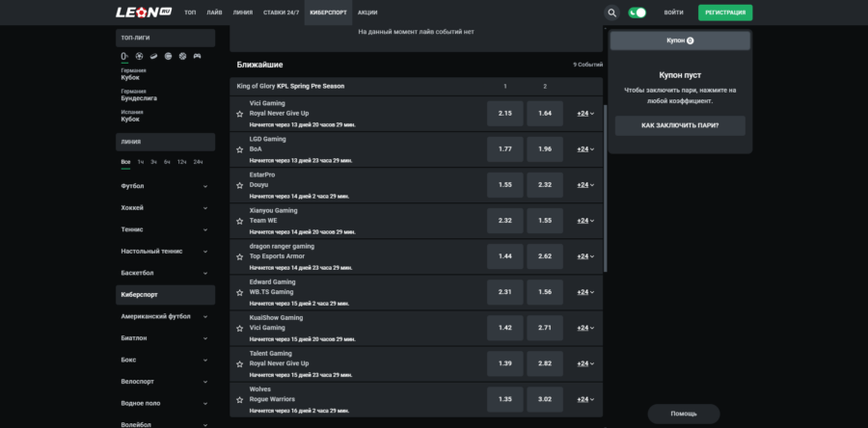Viewport: 868px width, 428px height.
Task: Favorite the Vici Gaming vs Royal Never Give Up match
Action: (239, 114)
